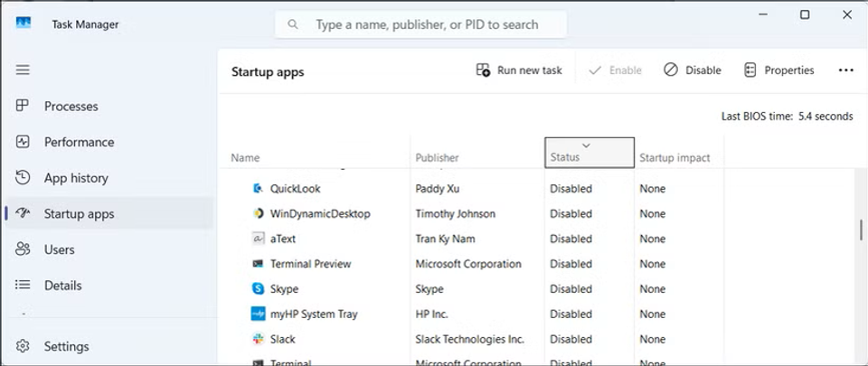Open Properties for the selected app

coord(778,70)
